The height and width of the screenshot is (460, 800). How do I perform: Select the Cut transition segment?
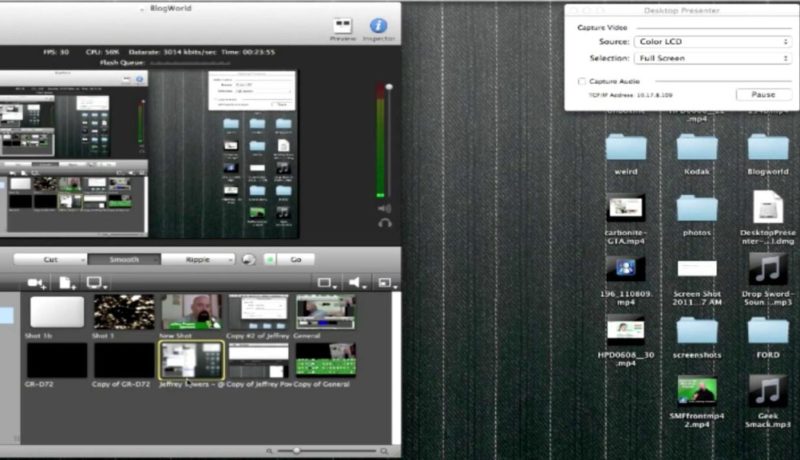(51, 260)
